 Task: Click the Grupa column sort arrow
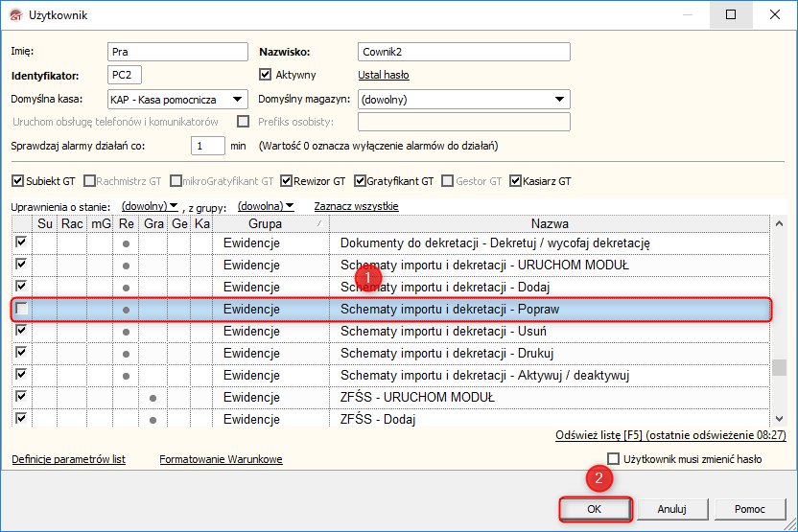pyautogui.click(x=319, y=223)
